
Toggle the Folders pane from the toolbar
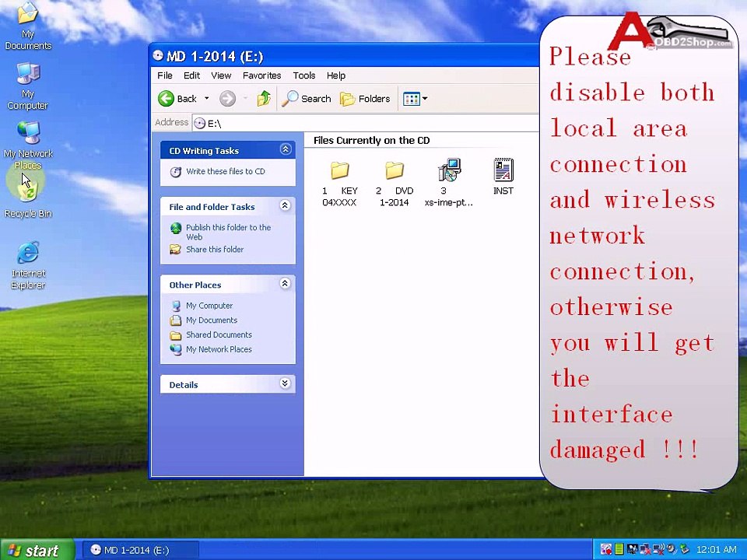click(365, 99)
